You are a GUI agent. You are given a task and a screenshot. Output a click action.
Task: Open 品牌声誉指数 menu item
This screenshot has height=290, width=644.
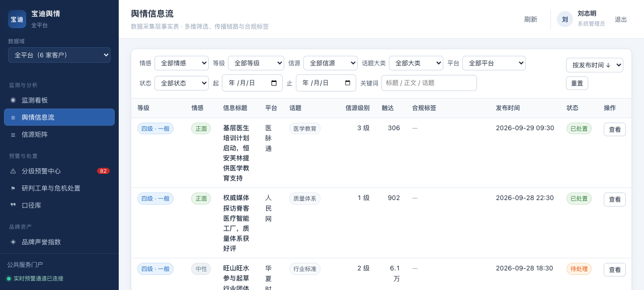click(59, 242)
